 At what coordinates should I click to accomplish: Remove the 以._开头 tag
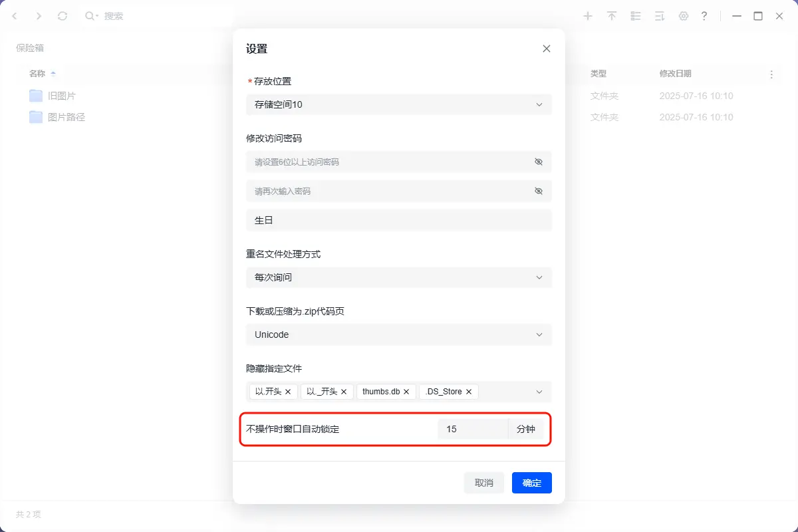click(344, 392)
